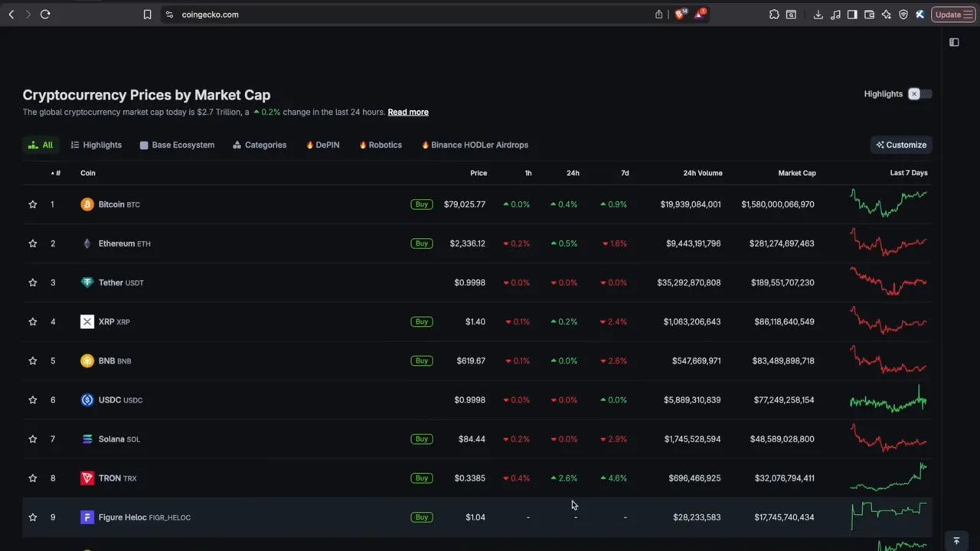
Task: Open TRON's last 7 days sparkline chart
Action: pyautogui.click(x=889, y=477)
